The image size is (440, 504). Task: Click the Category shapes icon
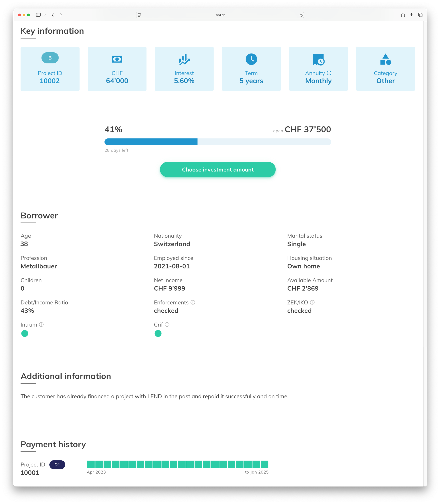(386, 59)
